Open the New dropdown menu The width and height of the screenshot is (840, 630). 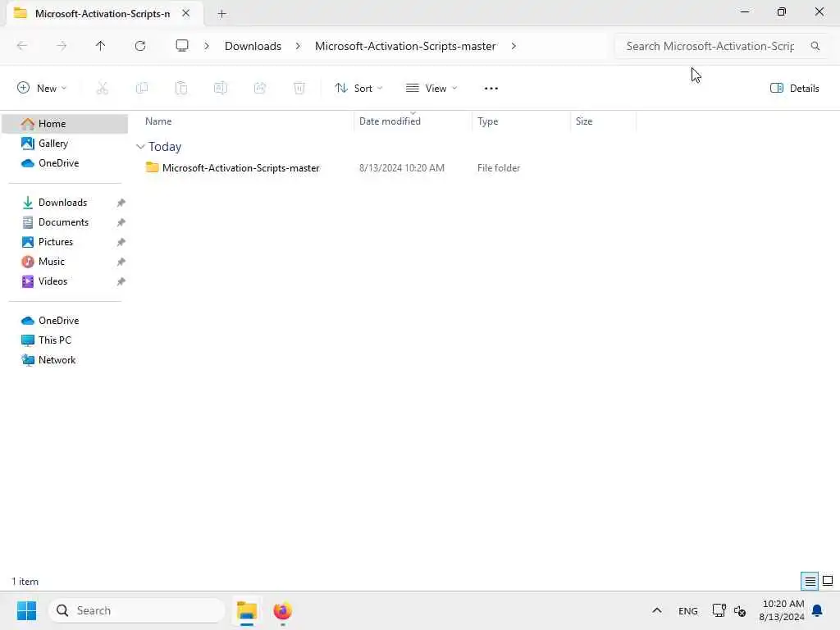42,88
